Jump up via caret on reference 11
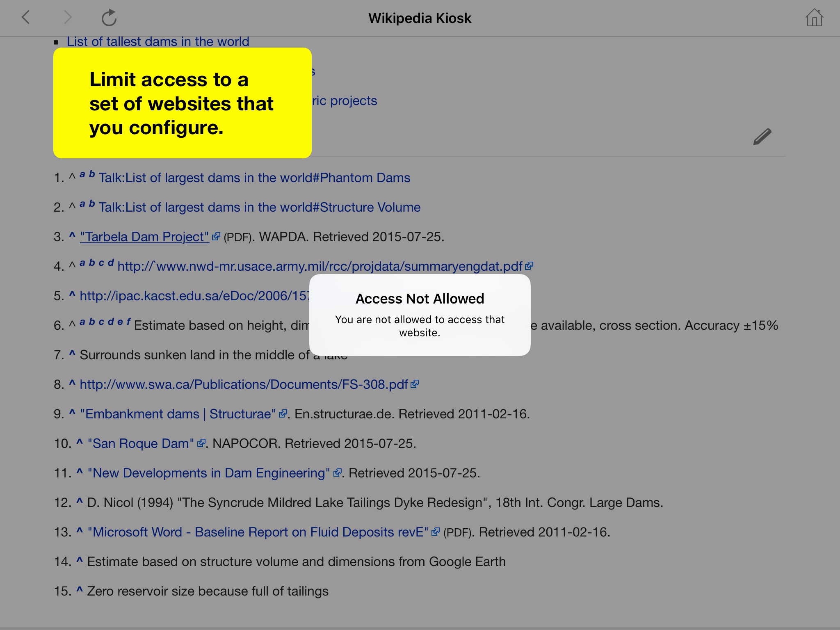The image size is (840, 630). pyautogui.click(x=80, y=472)
